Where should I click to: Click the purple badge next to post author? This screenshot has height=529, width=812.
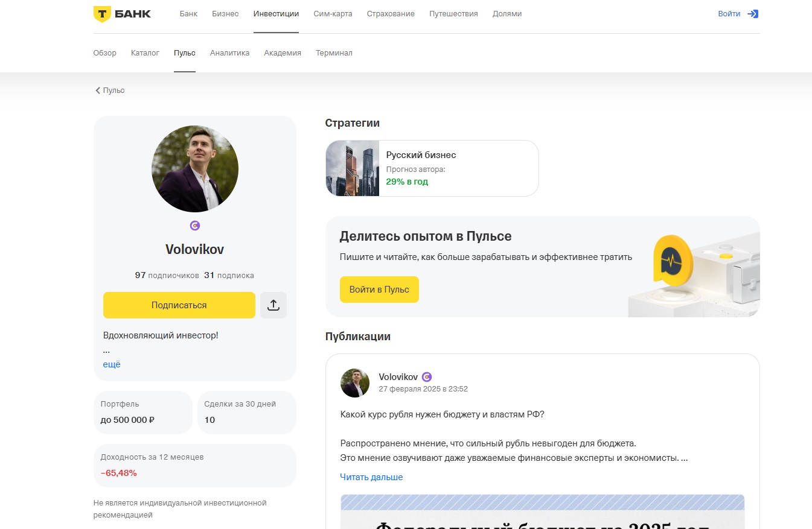coord(427,377)
